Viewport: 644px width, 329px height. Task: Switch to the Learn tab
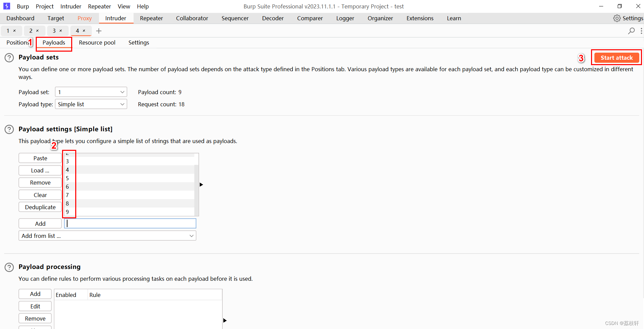[454, 18]
